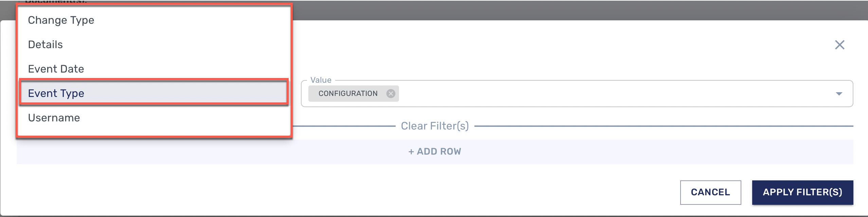Apply filters with APPLY FILTER(S) button

tap(803, 192)
